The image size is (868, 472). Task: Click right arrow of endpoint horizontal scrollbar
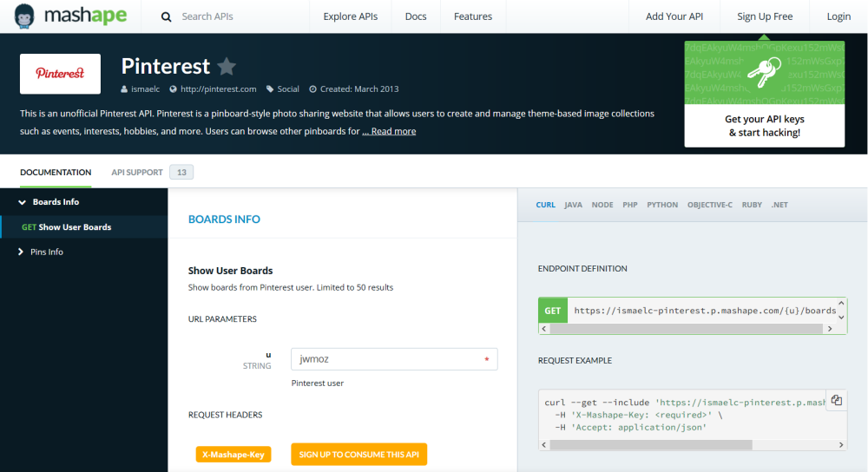[830, 329]
